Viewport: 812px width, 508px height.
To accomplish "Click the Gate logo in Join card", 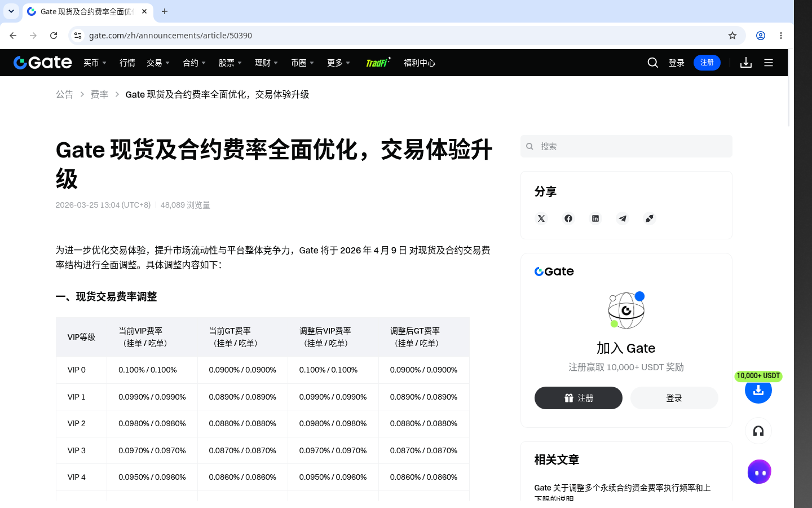I will (554, 271).
